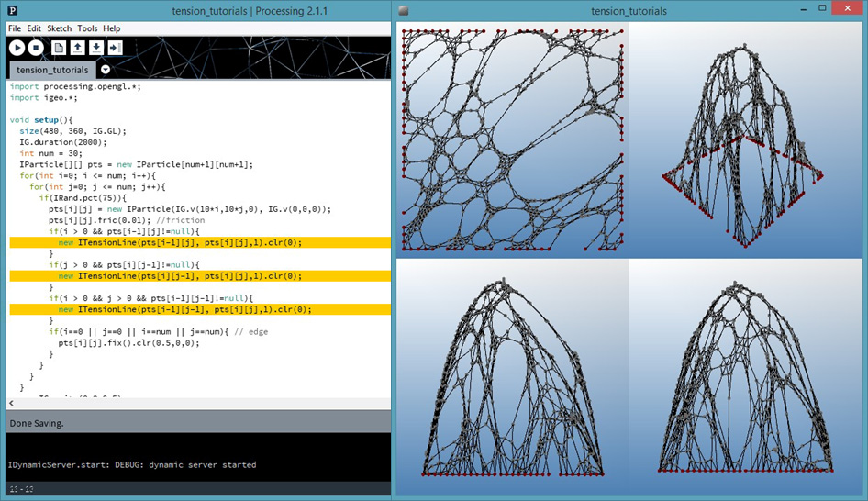Place cursor on the IG.duration(2000) line
This screenshot has height=501, width=868.
(63, 142)
